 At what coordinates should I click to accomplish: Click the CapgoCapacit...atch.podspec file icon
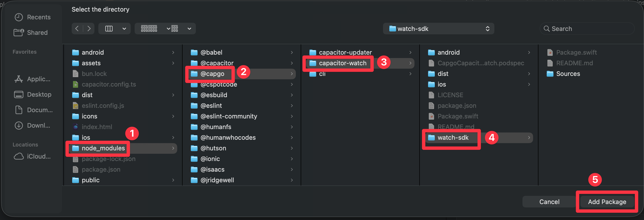coord(431,63)
